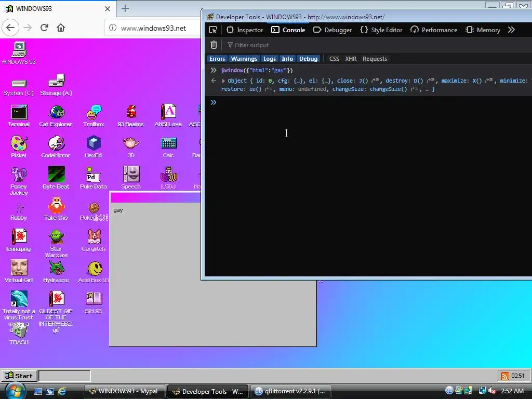The width and height of the screenshot is (532, 399).
Task: Clear the console output with trash icon
Action: coord(214,45)
